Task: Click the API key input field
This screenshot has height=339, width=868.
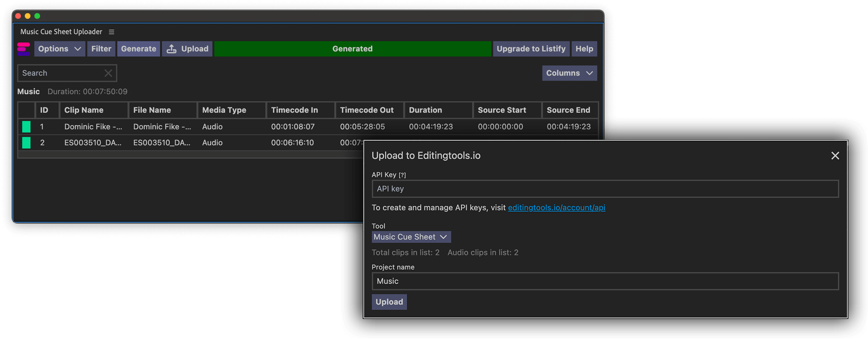Action: pyautogui.click(x=605, y=189)
